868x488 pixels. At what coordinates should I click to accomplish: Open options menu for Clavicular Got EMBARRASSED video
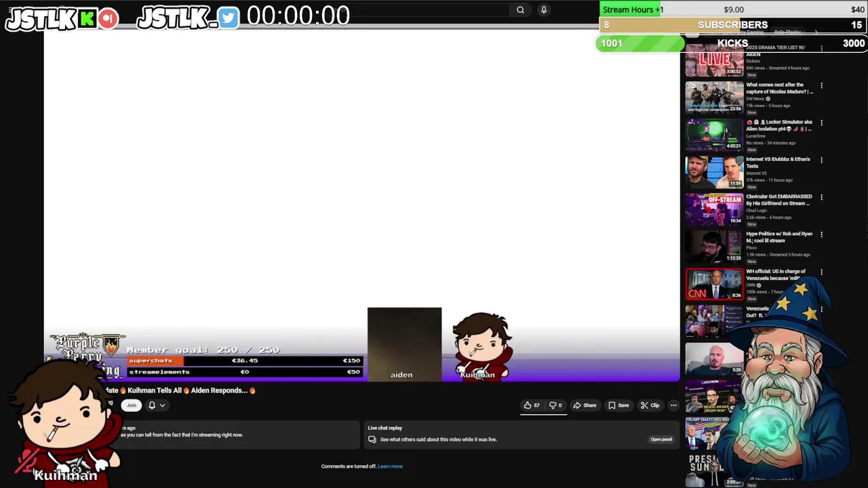(x=821, y=198)
